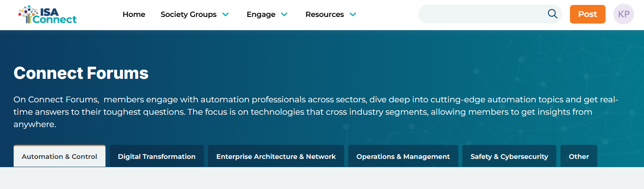Select the Safety & Cybersecurity tab
The height and width of the screenshot is (189, 644).
(509, 156)
